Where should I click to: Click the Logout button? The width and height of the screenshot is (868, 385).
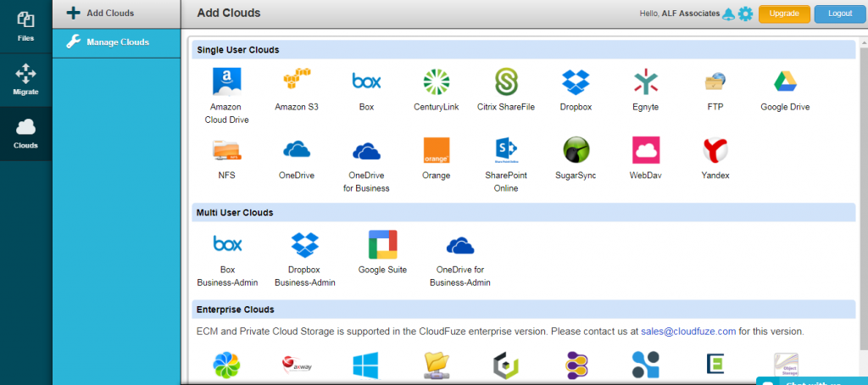pyautogui.click(x=840, y=14)
